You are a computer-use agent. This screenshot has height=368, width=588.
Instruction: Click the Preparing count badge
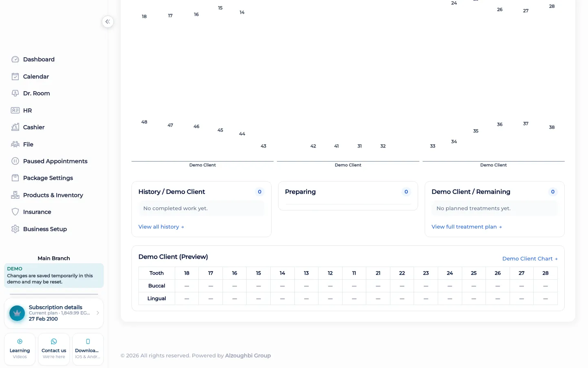coord(406,192)
